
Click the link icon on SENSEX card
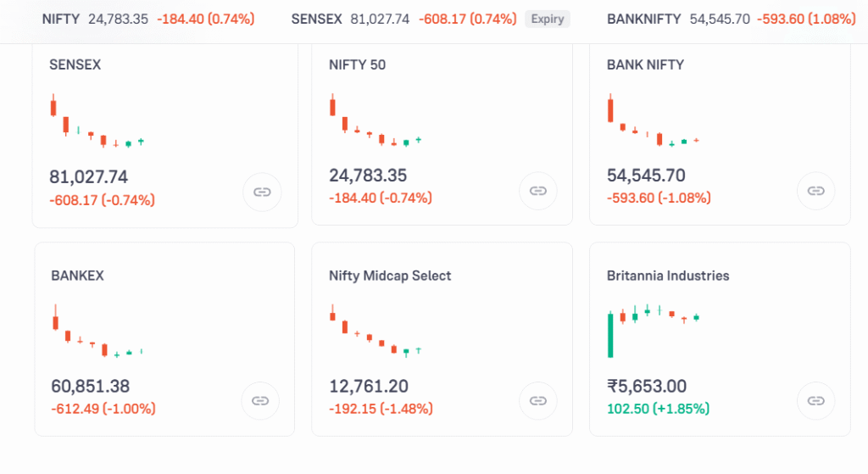pyautogui.click(x=262, y=192)
